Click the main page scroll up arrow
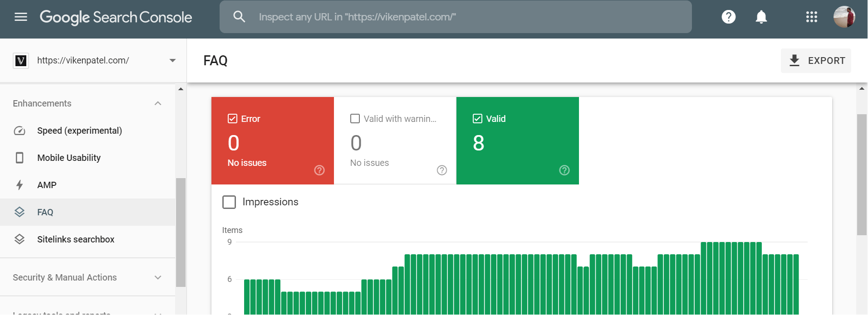The height and width of the screenshot is (315, 868). coord(862,88)
